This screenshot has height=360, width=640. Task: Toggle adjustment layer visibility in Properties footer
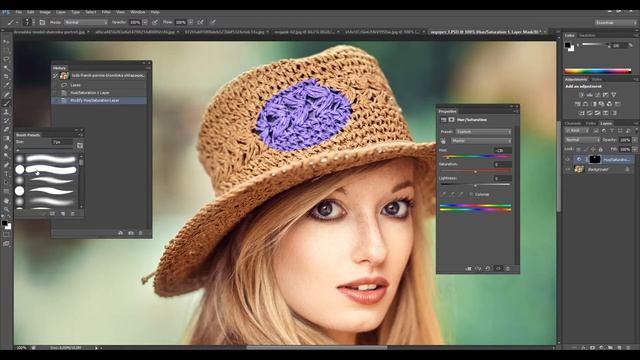click(x=498, y=269)
